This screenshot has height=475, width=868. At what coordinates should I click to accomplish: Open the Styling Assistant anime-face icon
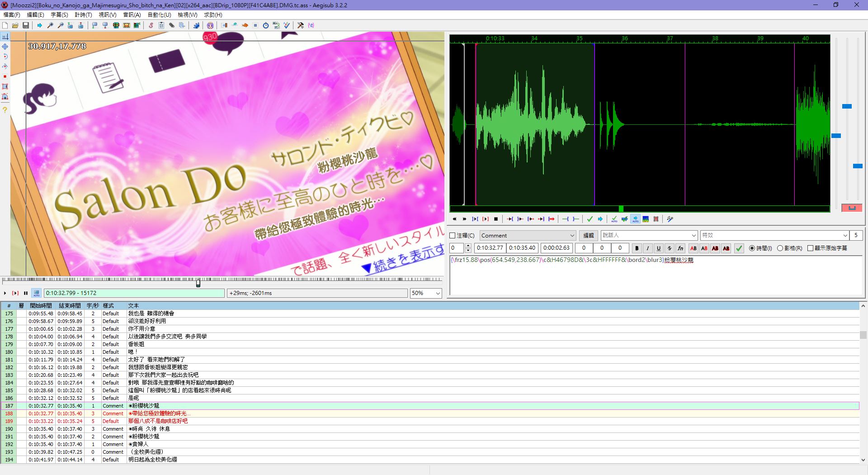tap(210, 25)
